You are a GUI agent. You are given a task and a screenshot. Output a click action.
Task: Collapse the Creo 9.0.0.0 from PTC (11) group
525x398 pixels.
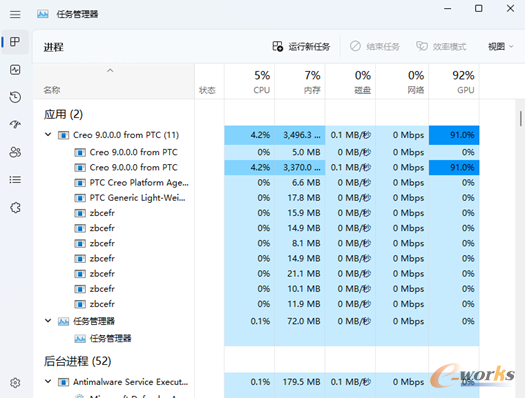click(48, 135)
